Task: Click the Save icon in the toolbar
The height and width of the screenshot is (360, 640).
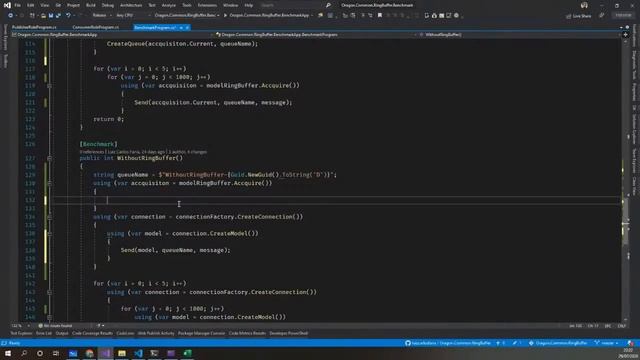Action: tap(51, 16)
